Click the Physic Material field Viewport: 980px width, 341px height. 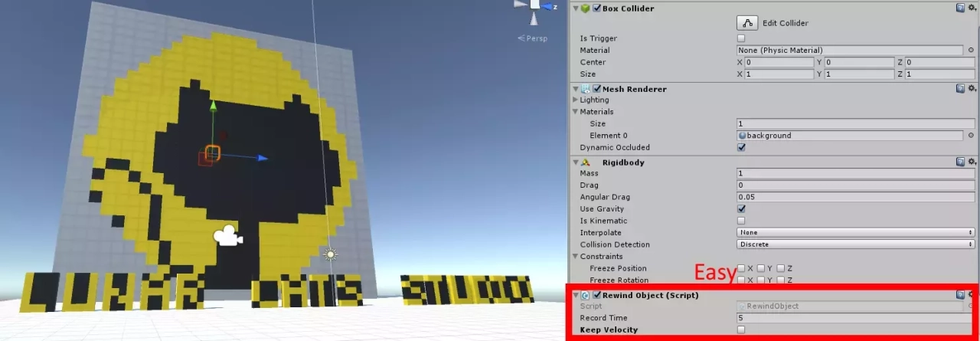click(850, 51)
